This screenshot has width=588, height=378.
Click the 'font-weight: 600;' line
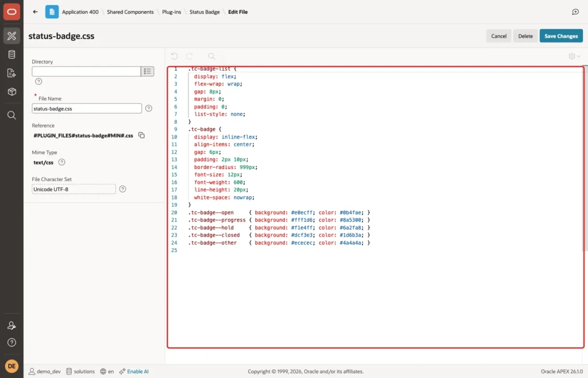click(x=220, y=182)
